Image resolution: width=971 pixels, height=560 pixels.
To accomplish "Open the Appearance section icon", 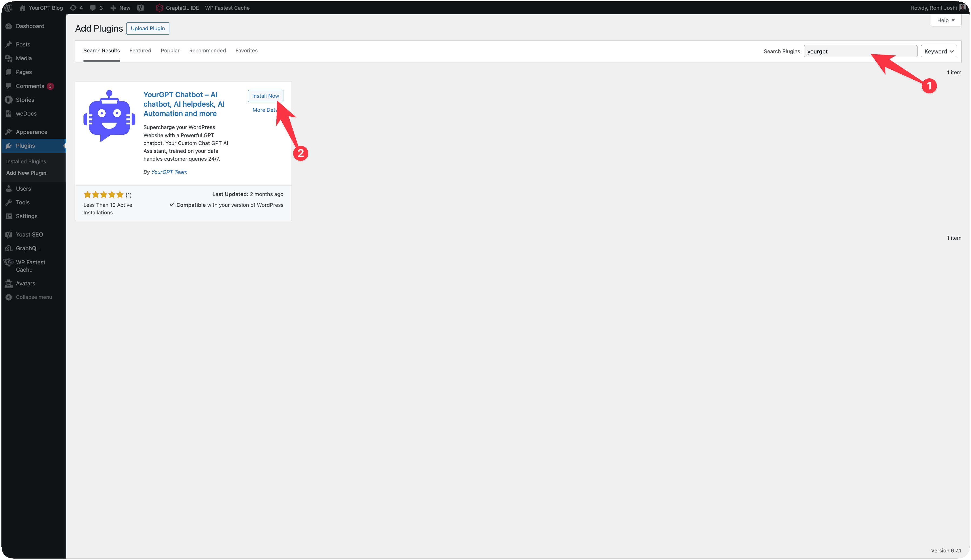I will coord(9,131).
